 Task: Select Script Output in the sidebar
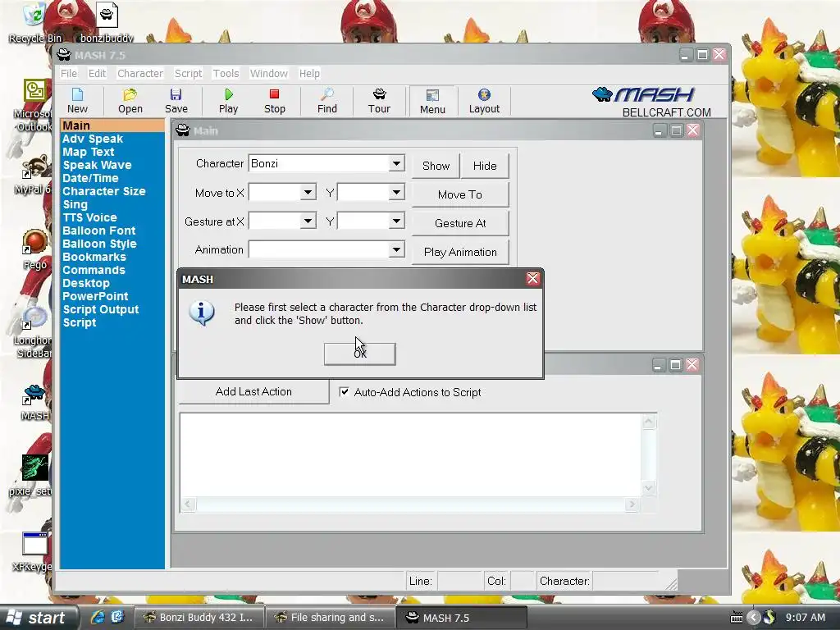101,309
